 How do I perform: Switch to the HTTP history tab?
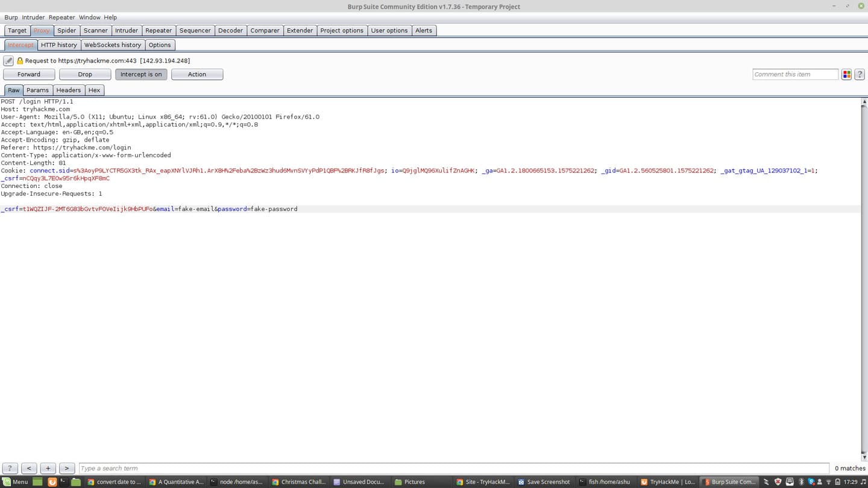[58, 45]
